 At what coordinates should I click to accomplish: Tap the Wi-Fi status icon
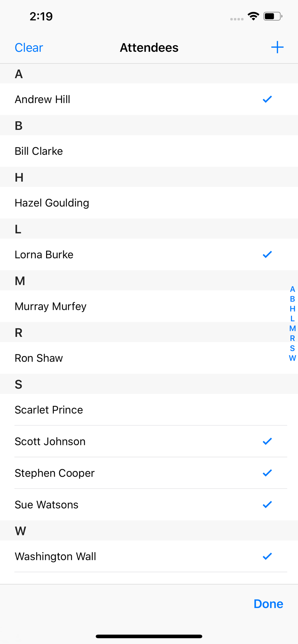tap(253, 16)
